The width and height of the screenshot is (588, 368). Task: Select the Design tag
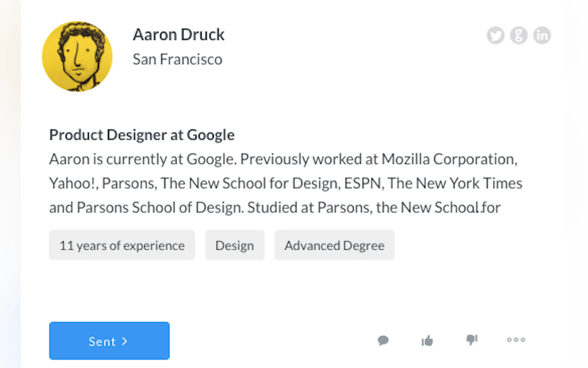tap(235, 245)
